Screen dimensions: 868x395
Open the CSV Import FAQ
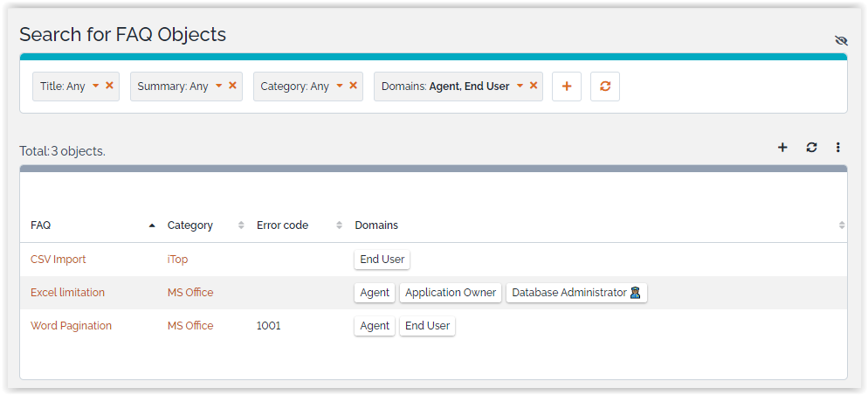pos(59,260)
